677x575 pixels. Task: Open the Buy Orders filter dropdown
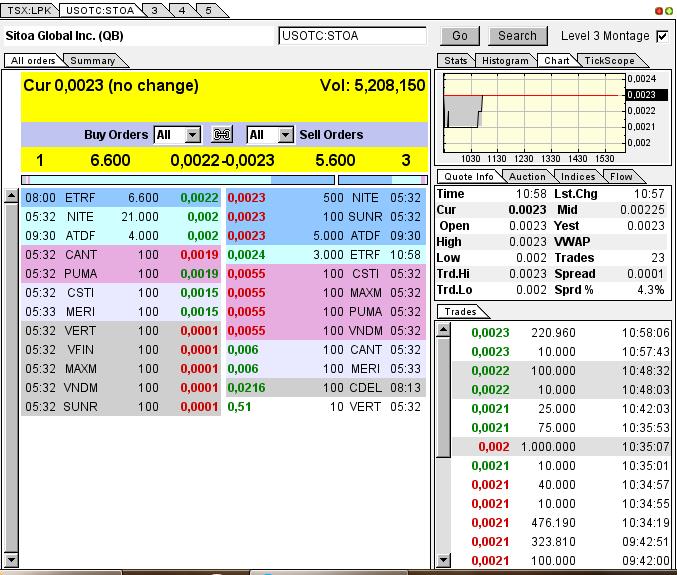click(x=192, y=135)
